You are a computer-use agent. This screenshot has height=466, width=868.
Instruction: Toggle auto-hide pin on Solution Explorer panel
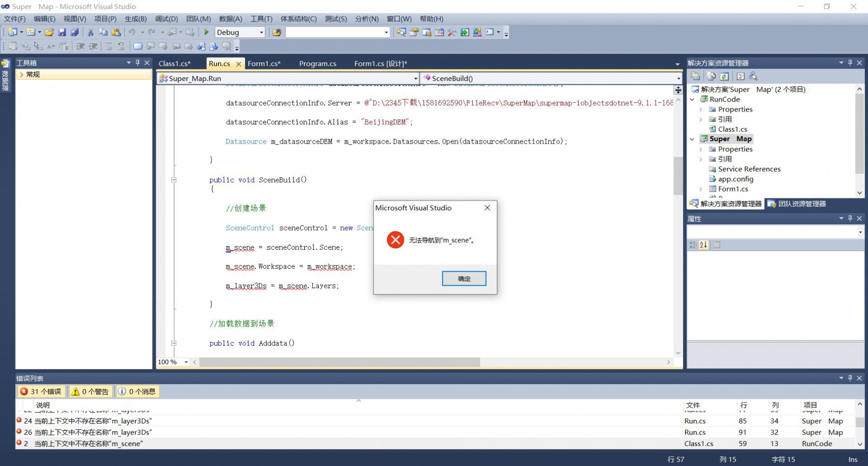[850, 63]
